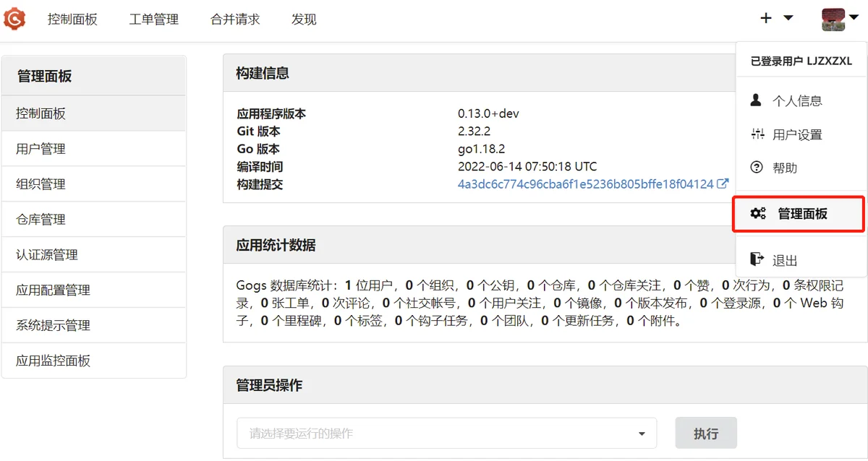Open 合并请求 in the top navigation

coord(235,20)
